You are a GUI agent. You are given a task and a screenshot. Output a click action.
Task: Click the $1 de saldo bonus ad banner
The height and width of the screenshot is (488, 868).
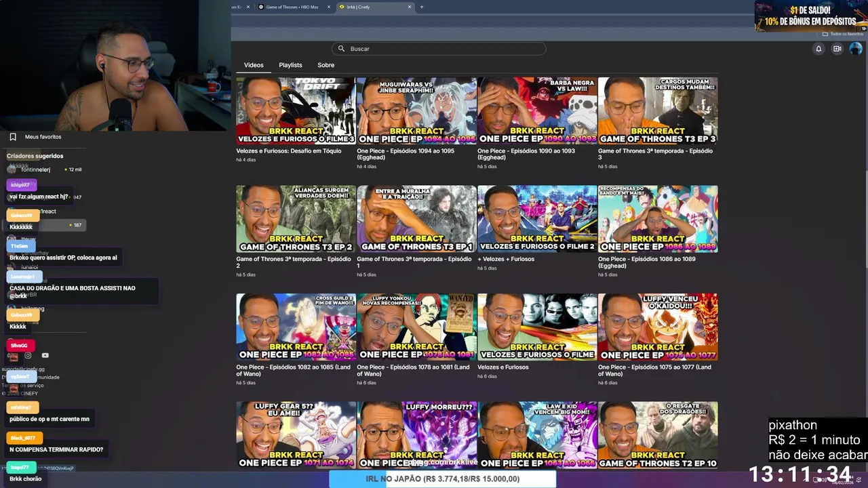pos(810,16)
